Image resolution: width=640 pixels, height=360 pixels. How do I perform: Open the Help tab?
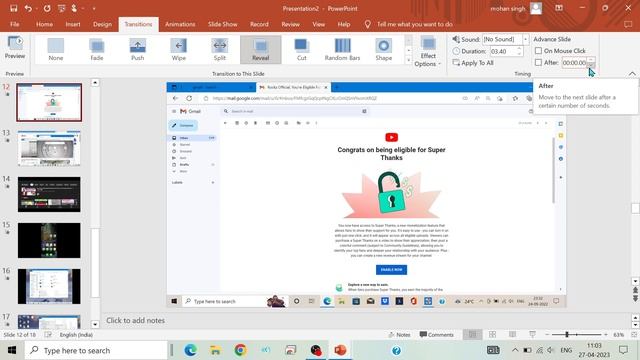[x=344, y=24]
